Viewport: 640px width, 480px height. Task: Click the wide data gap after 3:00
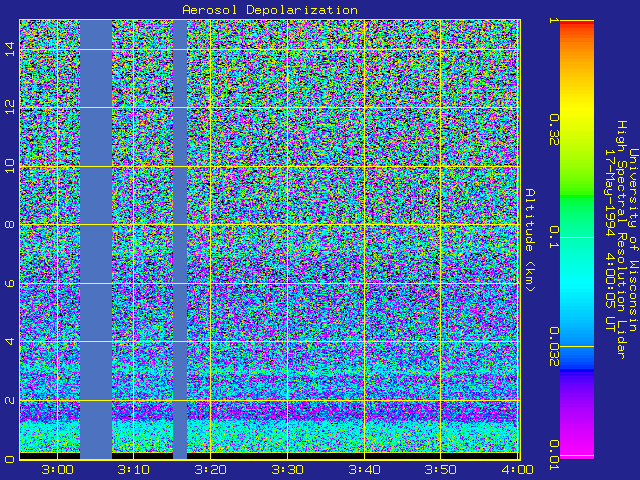(96, 240)
